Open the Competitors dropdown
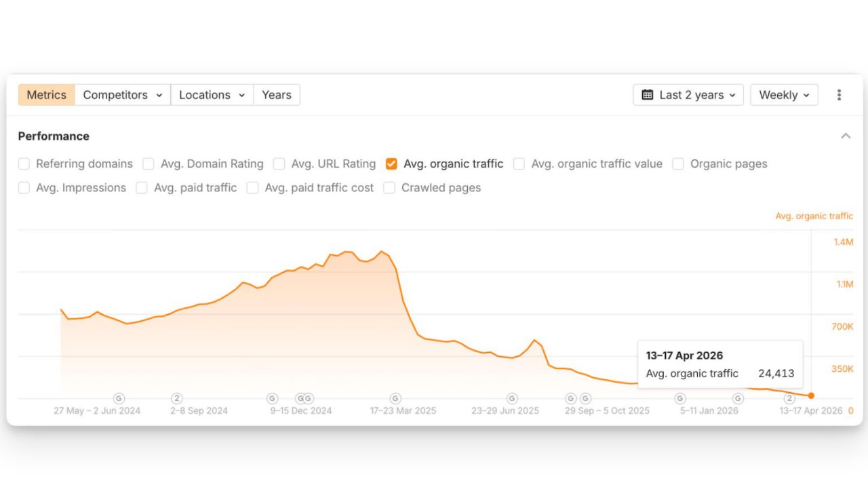The height and width of the screenshot is (498, 868). 123,95
